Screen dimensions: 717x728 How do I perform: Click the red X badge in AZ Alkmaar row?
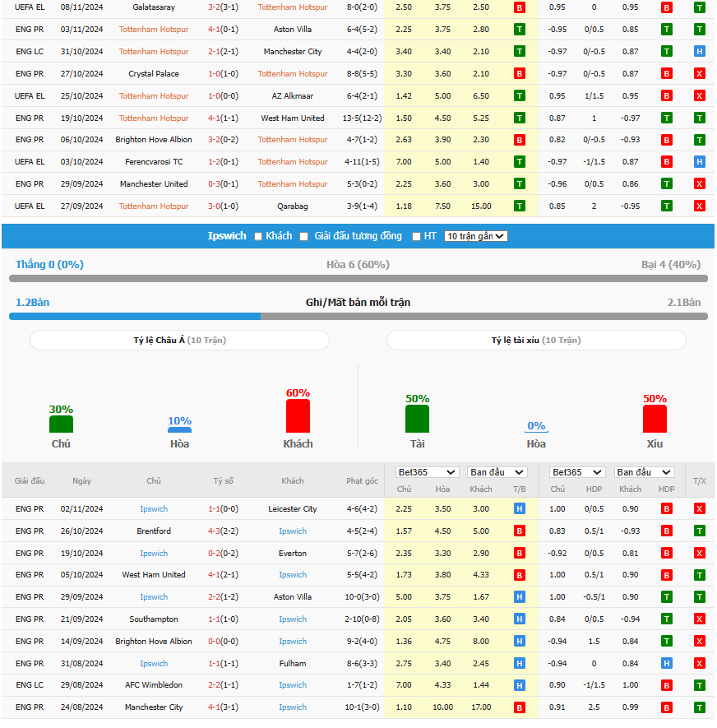[699, 96]
